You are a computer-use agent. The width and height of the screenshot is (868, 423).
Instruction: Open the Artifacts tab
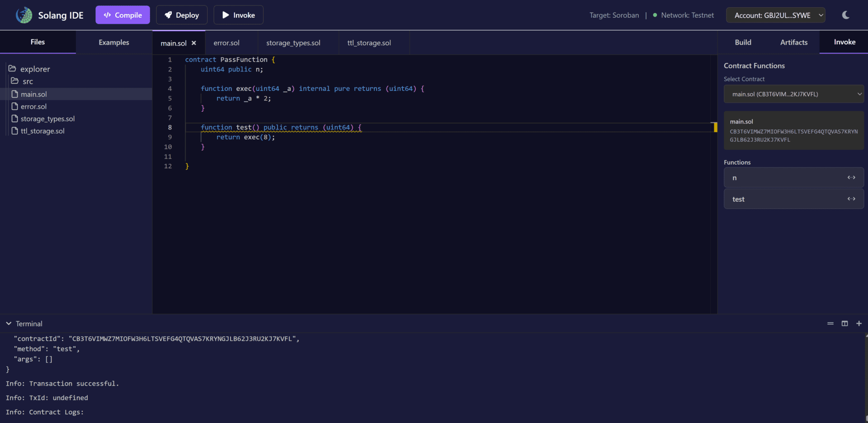(x=793, y=42)
